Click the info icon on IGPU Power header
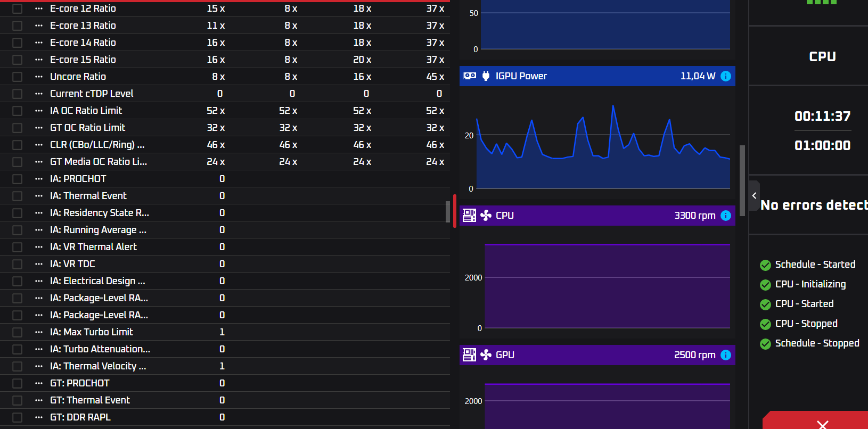Image resolution: width=868 pixels, height=429 pixels. tap(726, 76)
